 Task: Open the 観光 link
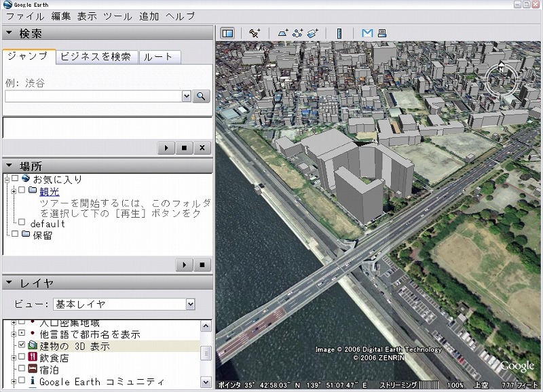point(50,191)
